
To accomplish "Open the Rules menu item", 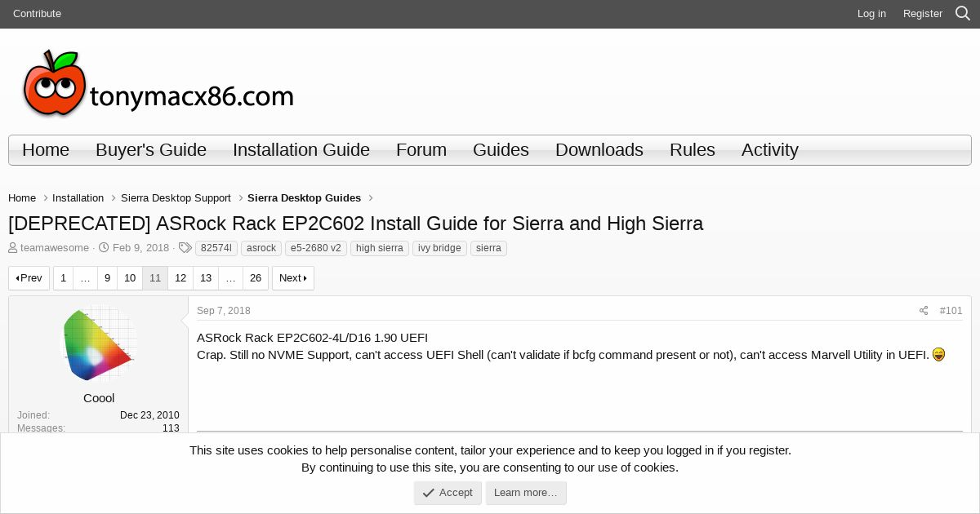I will point(693,150).
